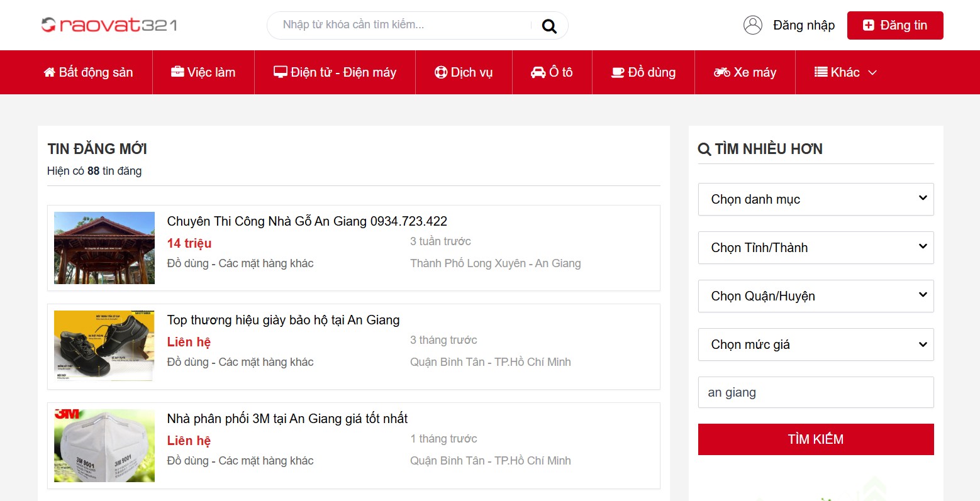
Task: Open the Chọn mức giá dropdown
Action: tap(815, 344)
